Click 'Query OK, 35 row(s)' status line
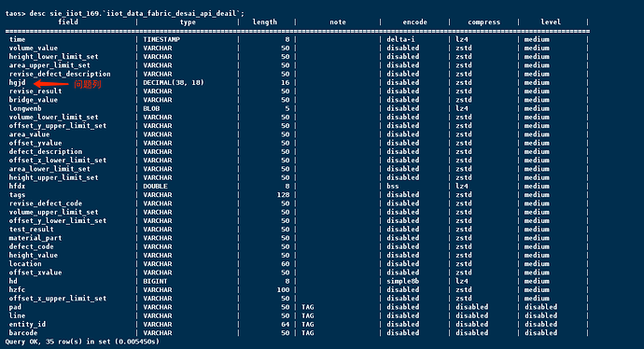 (x=82, y=342)
